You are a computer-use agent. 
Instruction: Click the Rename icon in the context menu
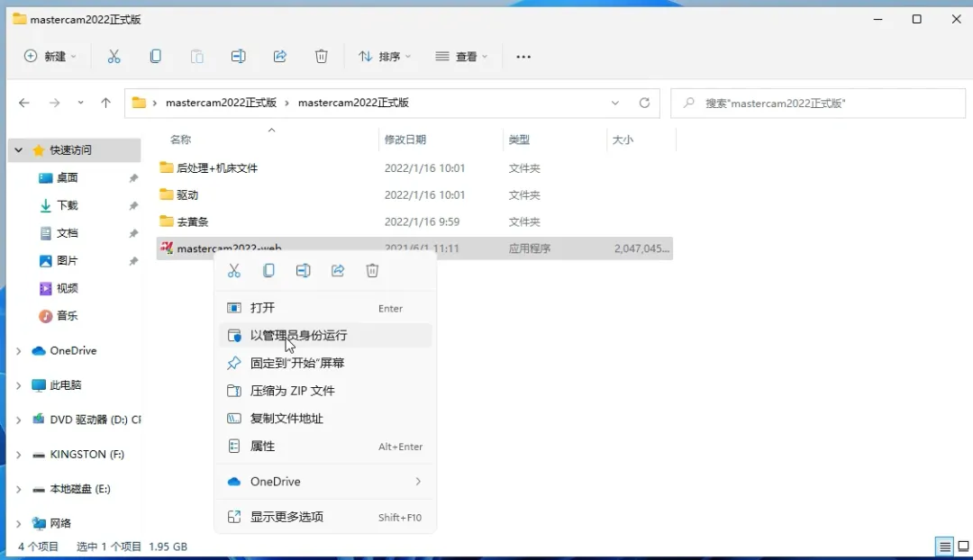[x=304, y=270]
